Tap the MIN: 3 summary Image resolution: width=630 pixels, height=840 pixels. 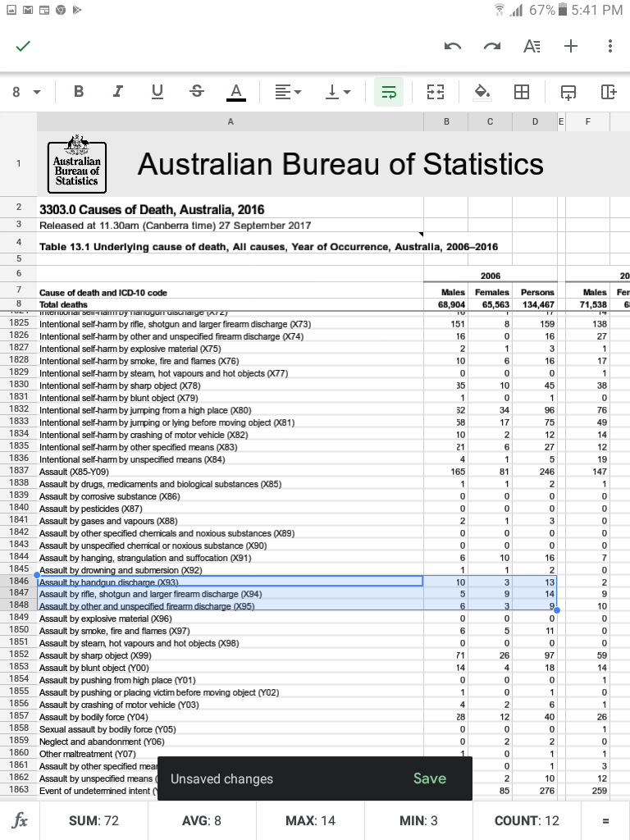click(418, 820)
